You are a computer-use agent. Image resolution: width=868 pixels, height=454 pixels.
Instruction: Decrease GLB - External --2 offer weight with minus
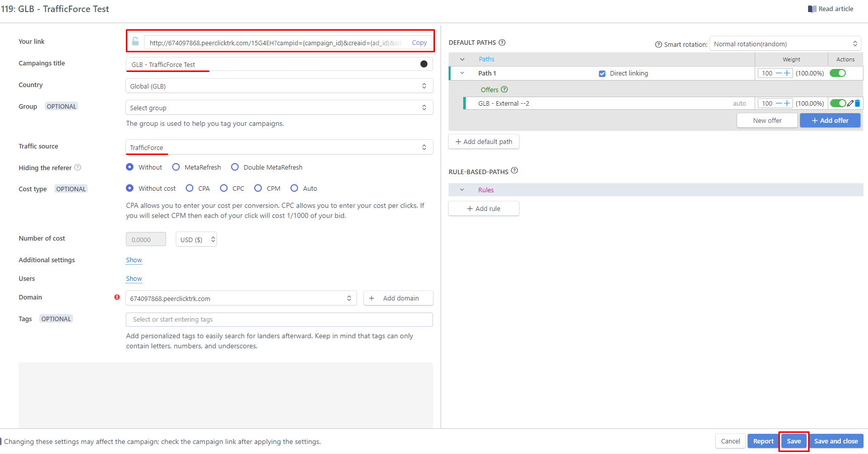779,104
